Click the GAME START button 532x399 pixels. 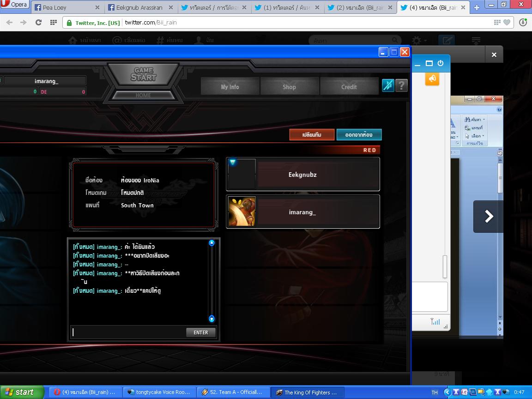143,74
